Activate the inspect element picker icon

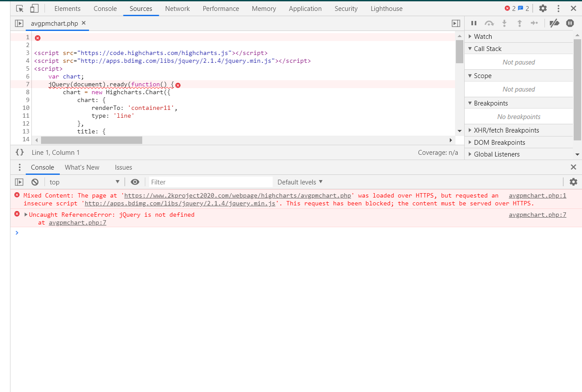[20, 8]
